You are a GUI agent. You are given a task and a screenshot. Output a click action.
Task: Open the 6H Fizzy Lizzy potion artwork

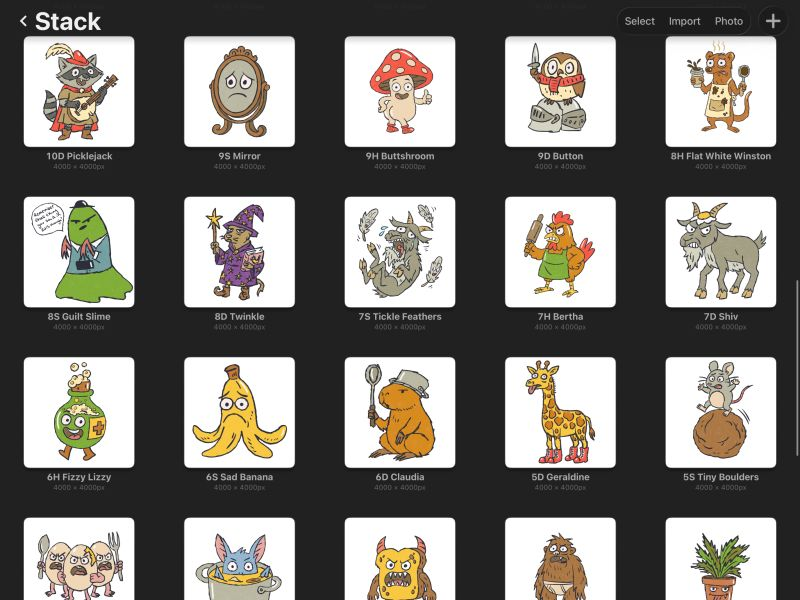(x=79, y=412)
